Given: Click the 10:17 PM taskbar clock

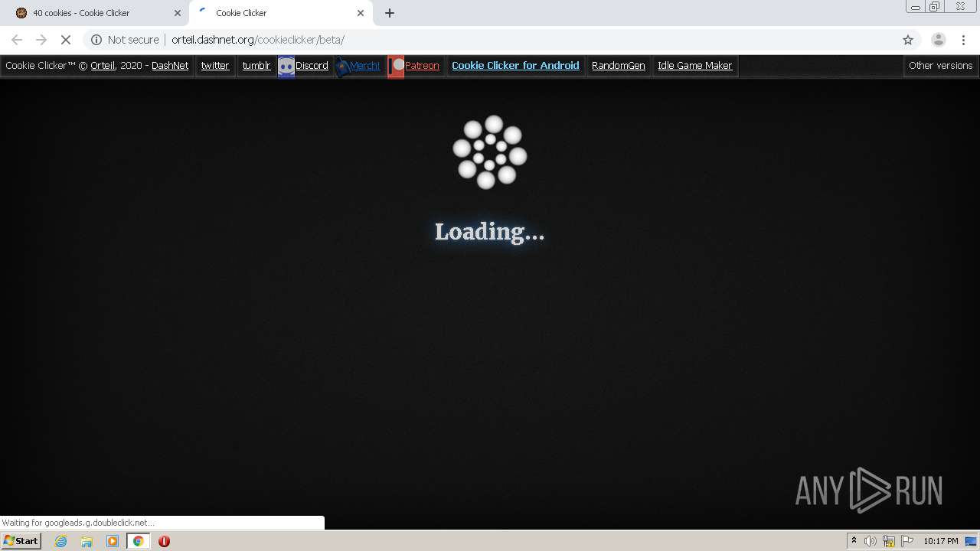Looking at the screenshot, I should (940, 541).
